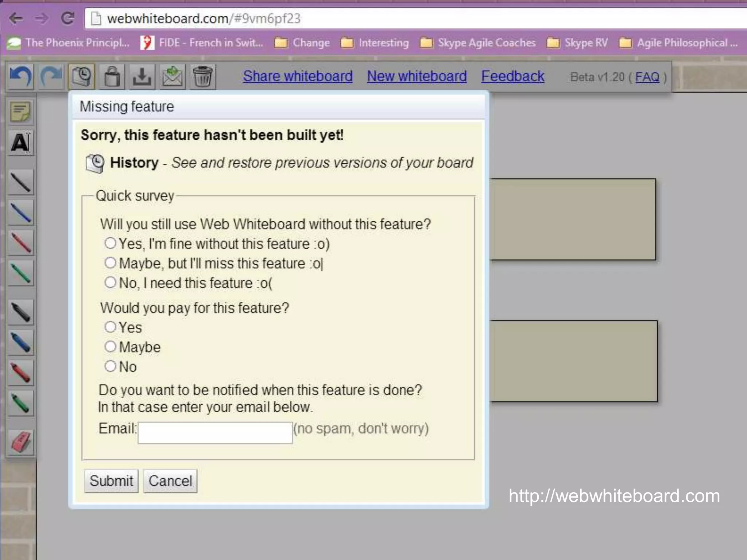Image resolution: width=747 pixels, height=560 pixels.
Task: Select 'No, I need this feature'
Action: click(110, 283)
